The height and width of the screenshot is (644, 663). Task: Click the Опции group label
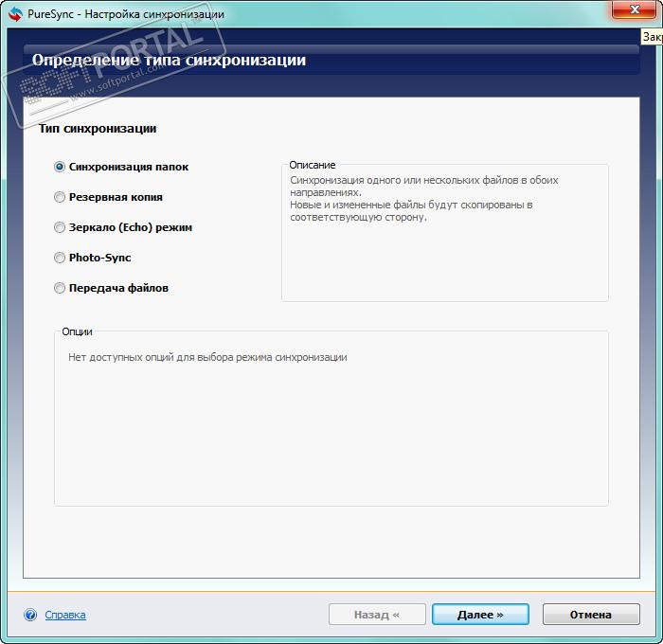[x=77, y=331]
